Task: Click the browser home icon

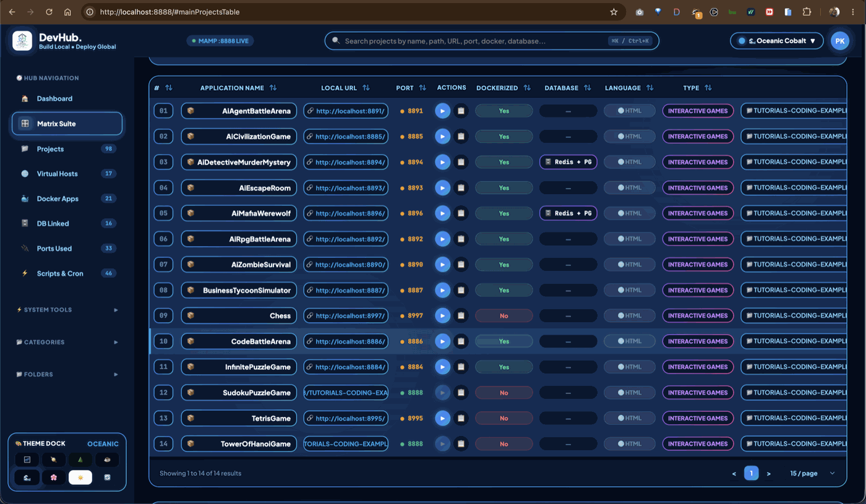Action: pos(67,12)
